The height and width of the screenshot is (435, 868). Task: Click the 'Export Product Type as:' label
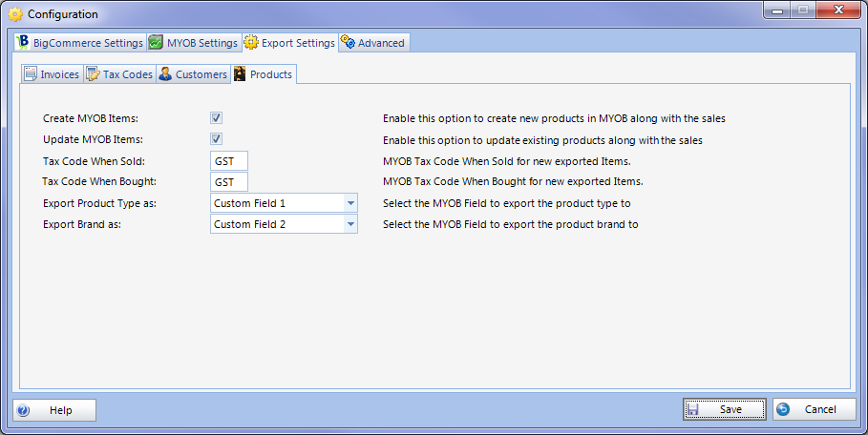pyautogui.click(x=99, y=203)
